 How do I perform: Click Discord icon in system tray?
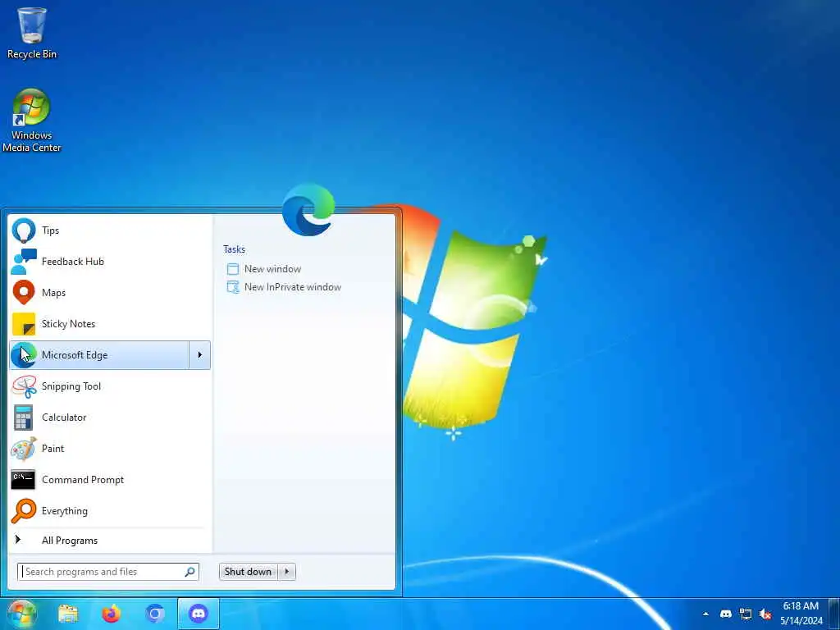pyautogui.click(x=726, y=614)
